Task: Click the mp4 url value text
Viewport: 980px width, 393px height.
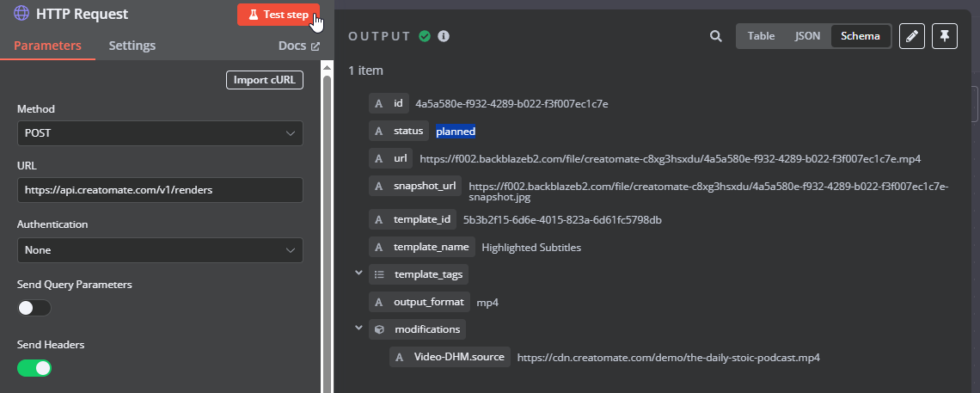Action: 670,159
